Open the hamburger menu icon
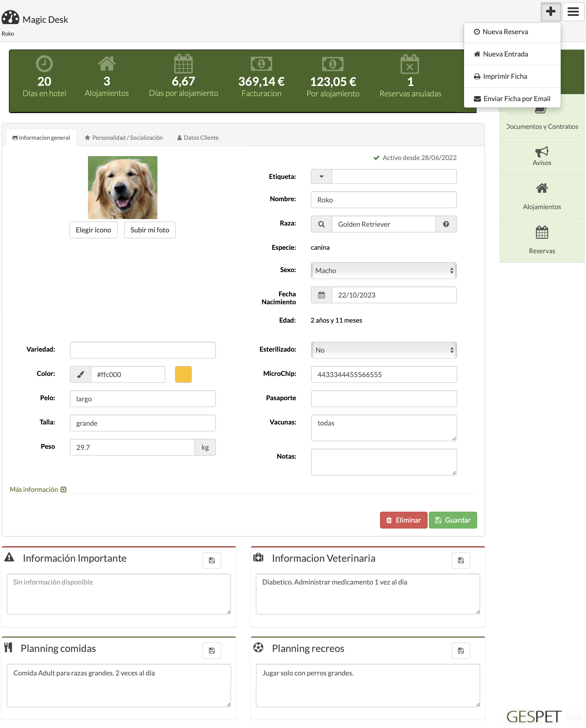Viewport: 586px width, 728px height. (x=573, y=12)
